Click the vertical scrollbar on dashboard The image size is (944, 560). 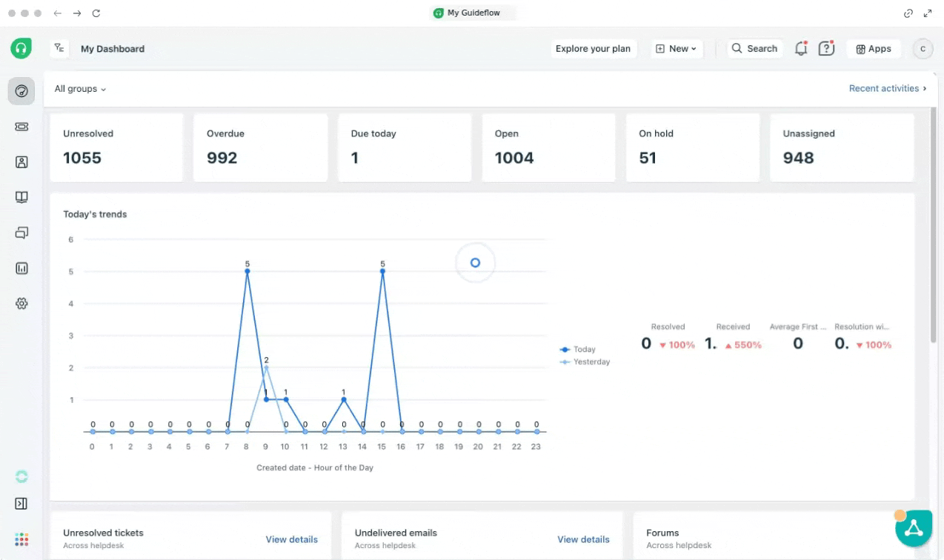[x=934, y=222]
